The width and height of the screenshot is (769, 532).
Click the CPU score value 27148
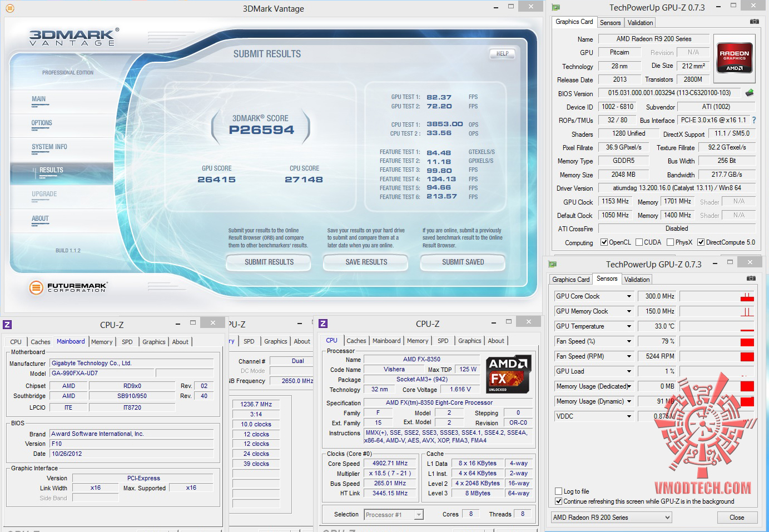click(304, 180)
